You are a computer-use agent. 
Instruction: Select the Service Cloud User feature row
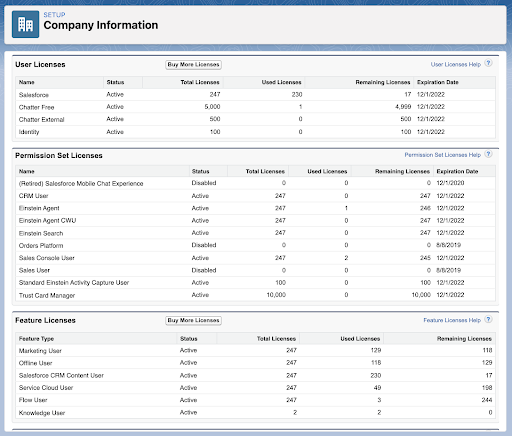pyautogui.click(x=255, y=388)
